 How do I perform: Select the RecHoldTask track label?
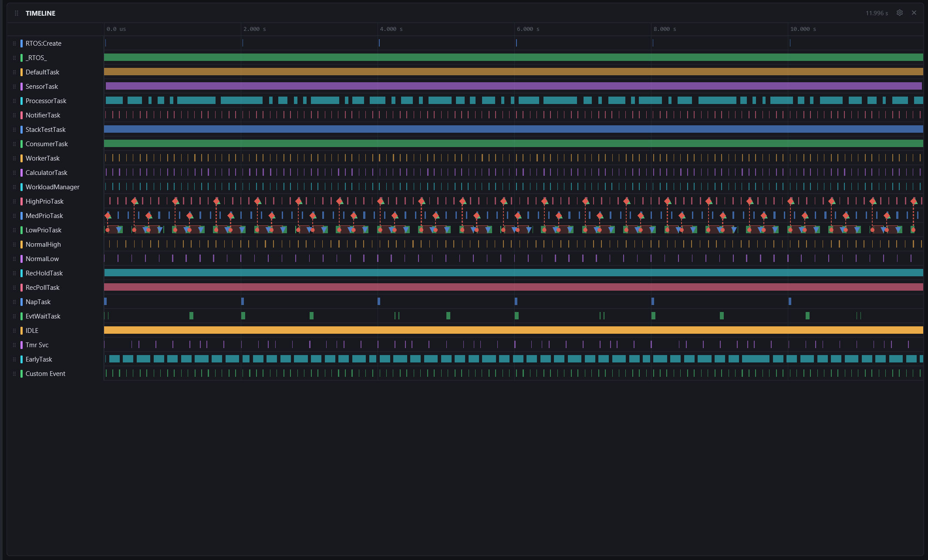click(x=44, y=273)
